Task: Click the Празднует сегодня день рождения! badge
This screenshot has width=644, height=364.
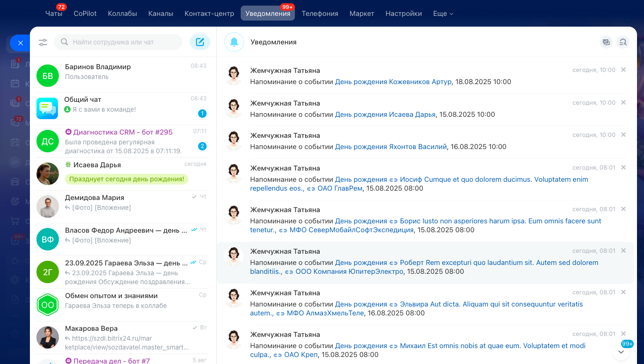Action: pyautogui.click(x=127, y=179)
